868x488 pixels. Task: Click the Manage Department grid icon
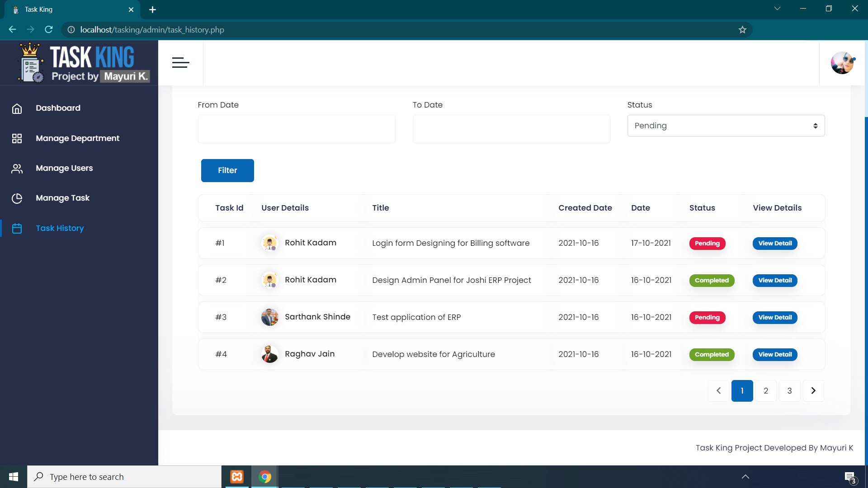tap(17, 138)
